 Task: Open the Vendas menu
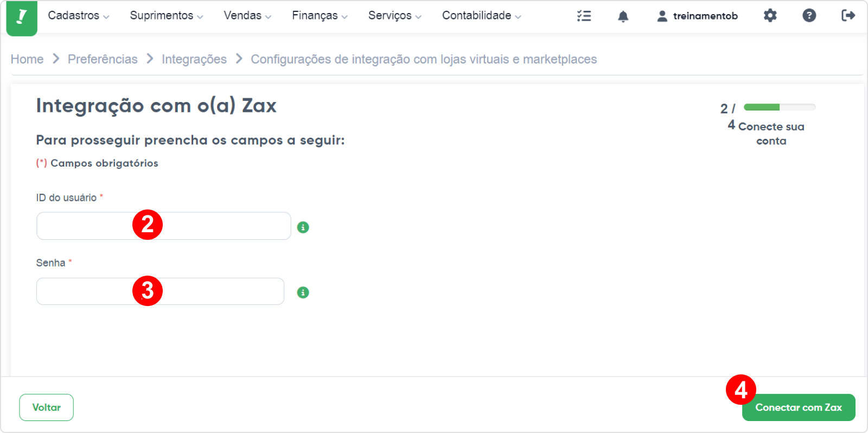tap(247, 16)
